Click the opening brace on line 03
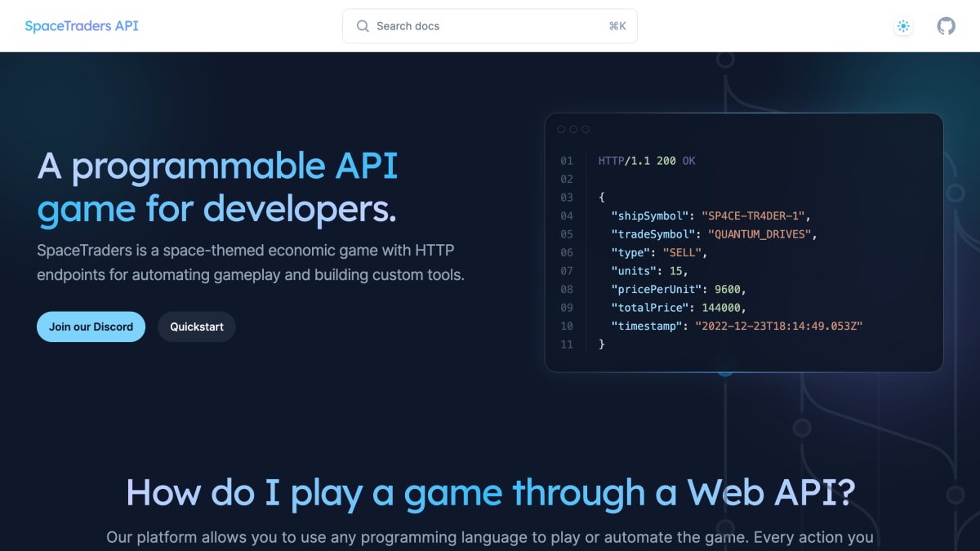 (x=601, y=198)
